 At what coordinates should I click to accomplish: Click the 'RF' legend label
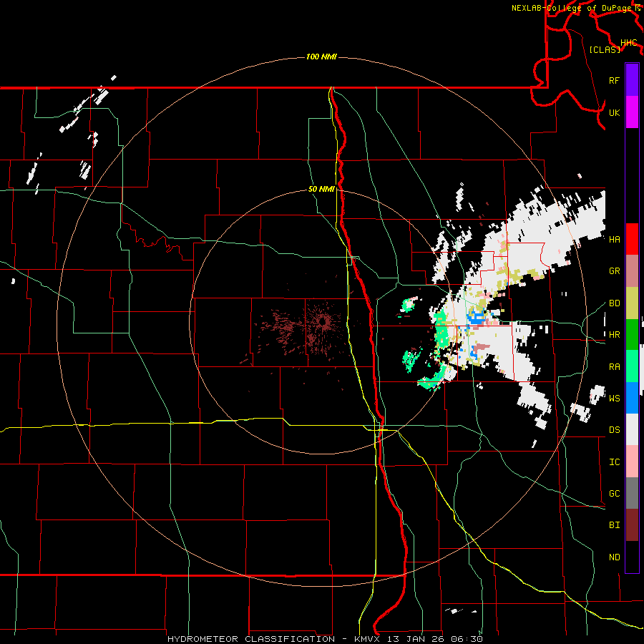(x=614, y=80)
